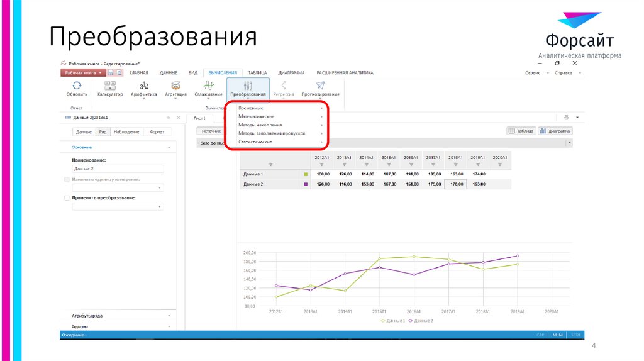Screen dimensions: 644x361
Task: Toggle the Изменить единицу измерения checkbox
Action: click(68, 179)
